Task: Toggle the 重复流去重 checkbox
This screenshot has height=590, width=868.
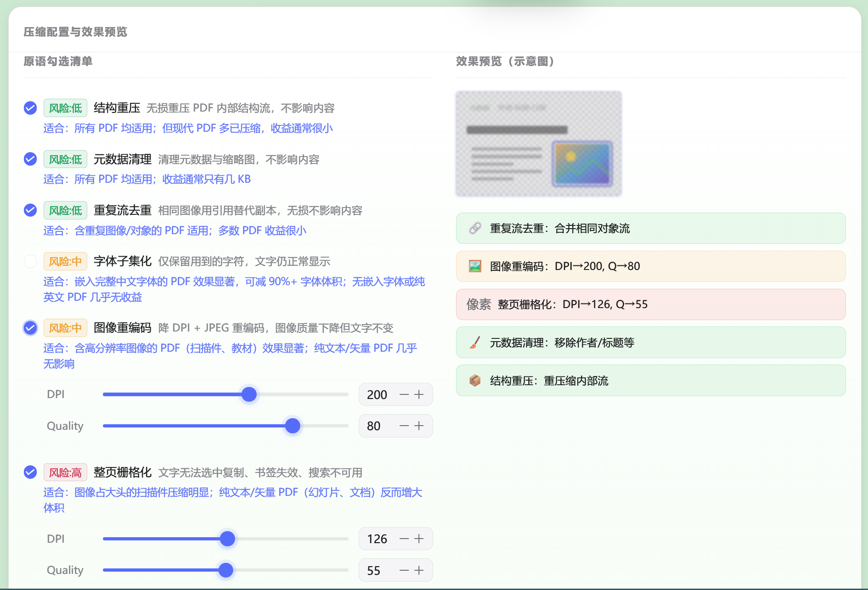Action: pyautogui.click(x=30, y=210)
